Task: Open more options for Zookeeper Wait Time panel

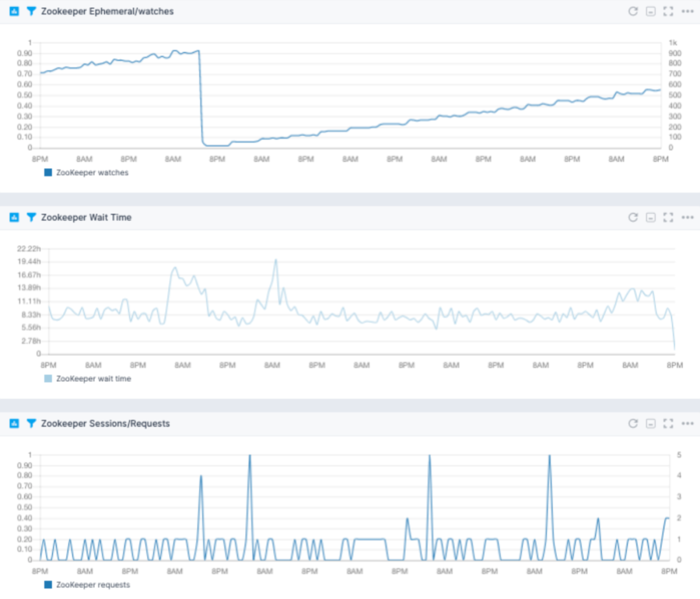Action: pos(688,218)
